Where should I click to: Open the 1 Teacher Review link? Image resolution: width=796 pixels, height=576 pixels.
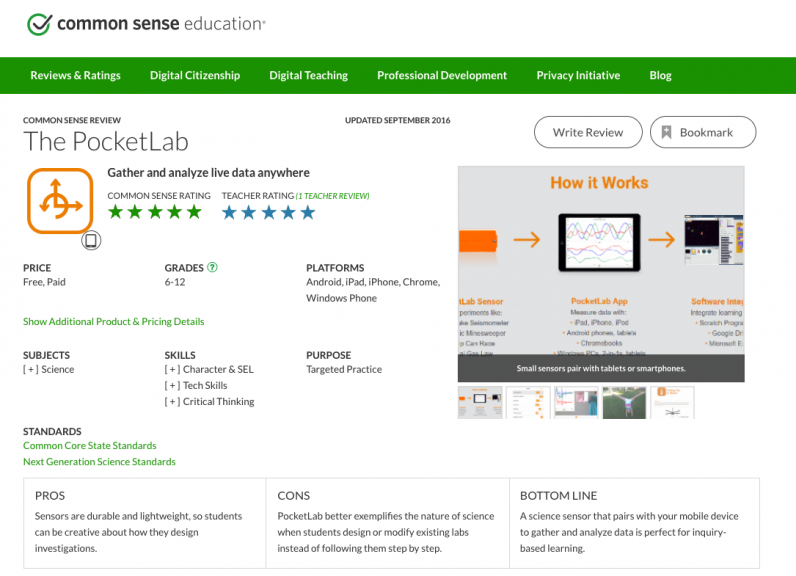pyautogui.click(x=335, y=196)
